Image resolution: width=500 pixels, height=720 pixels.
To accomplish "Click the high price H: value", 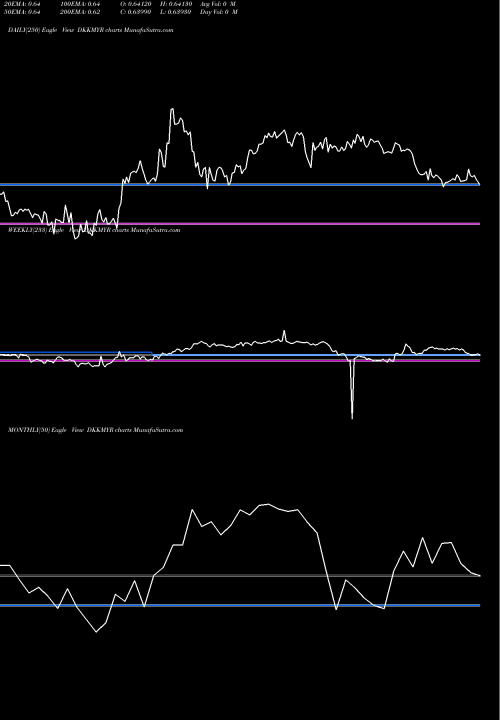I will pos(176,4).
